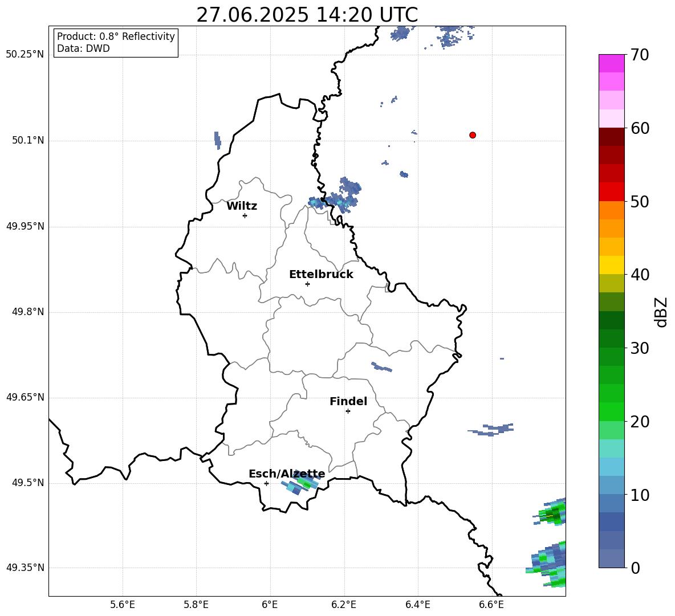This screenshot has height=616, width=675.
Task: Click the 50 tick on the colorbar
Action: 640,202
